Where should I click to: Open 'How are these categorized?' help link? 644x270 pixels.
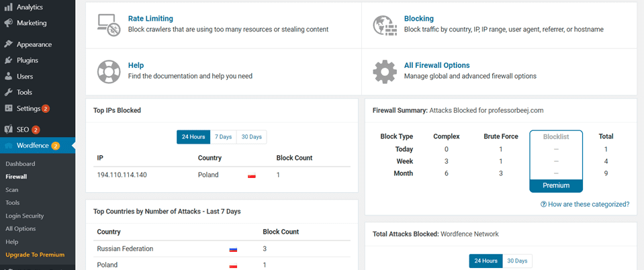(585, 204)
